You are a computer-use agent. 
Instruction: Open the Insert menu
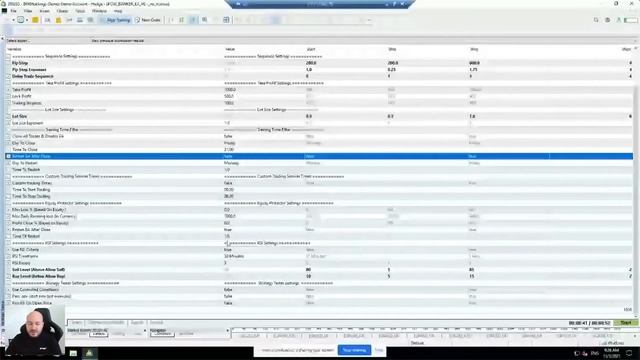pyautogui.click(x=44, y=11)
